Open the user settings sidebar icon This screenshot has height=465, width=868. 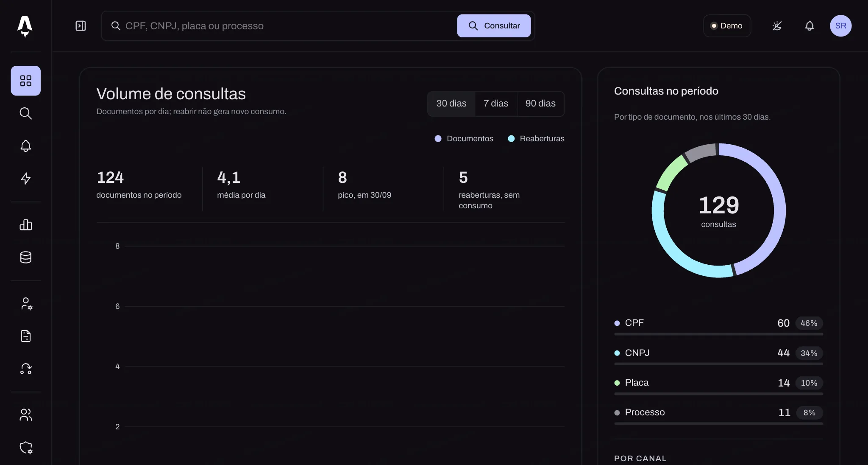click(x=26, y=304)
